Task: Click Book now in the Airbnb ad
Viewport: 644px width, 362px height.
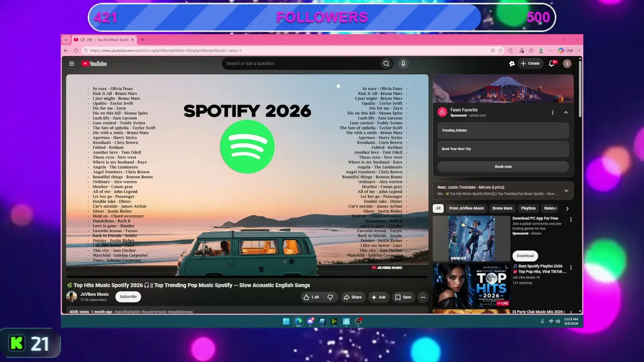Action: 503,166
